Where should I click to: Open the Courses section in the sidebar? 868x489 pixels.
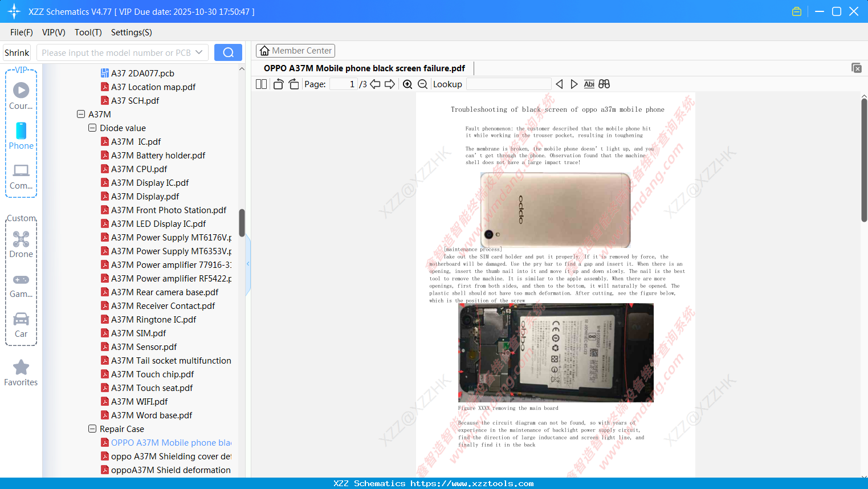point(21,96)
